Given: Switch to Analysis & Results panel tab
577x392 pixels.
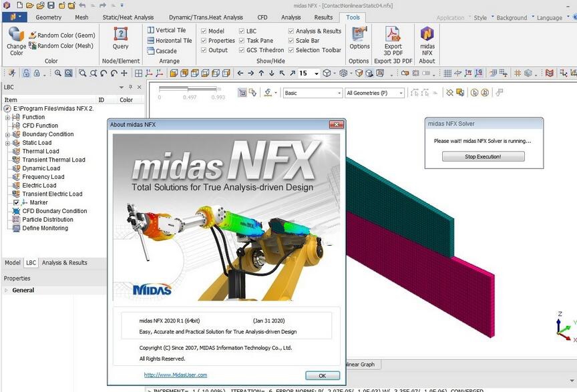Looking at the screenshot, I should [x=64, y=262].
